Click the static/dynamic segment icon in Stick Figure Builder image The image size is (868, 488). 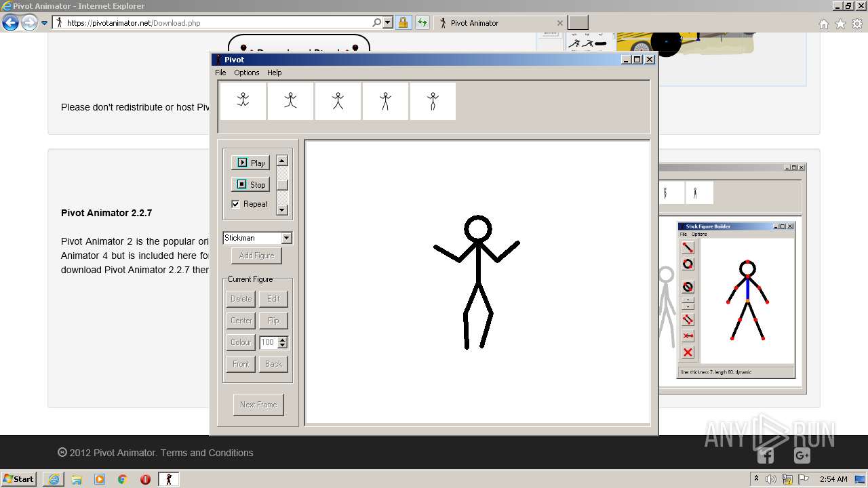point(688,335)
